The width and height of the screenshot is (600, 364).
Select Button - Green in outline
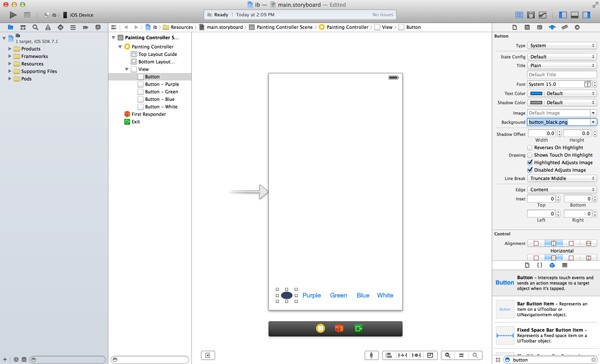[x=161, y=92]
